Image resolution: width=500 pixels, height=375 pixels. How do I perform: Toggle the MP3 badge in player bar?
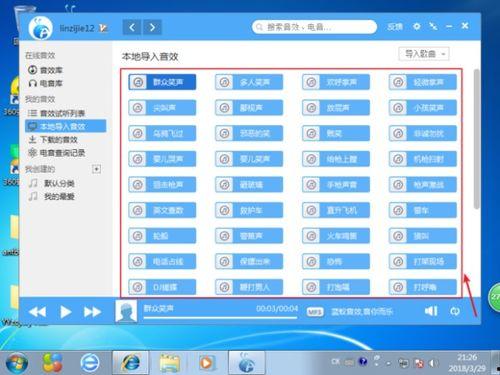[x=315, y=312]
